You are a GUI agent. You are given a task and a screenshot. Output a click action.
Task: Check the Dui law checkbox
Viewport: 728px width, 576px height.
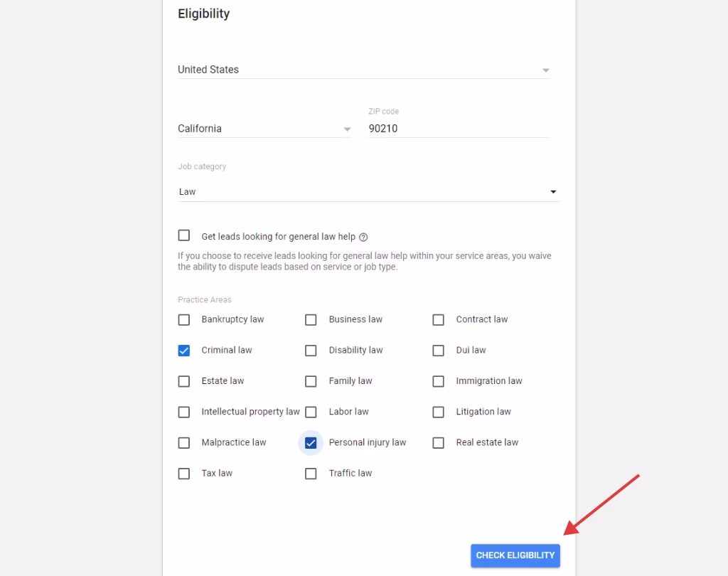pos(438,351)
